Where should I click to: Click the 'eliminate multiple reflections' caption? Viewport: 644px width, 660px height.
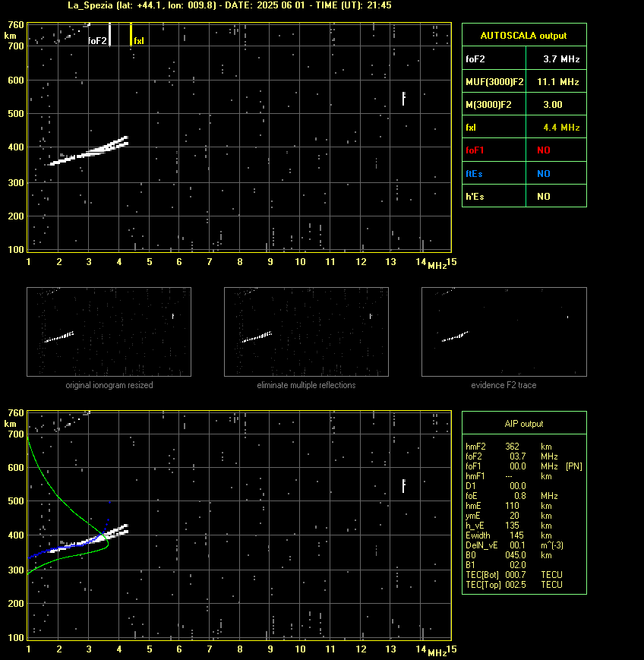[x=306, y=385]
